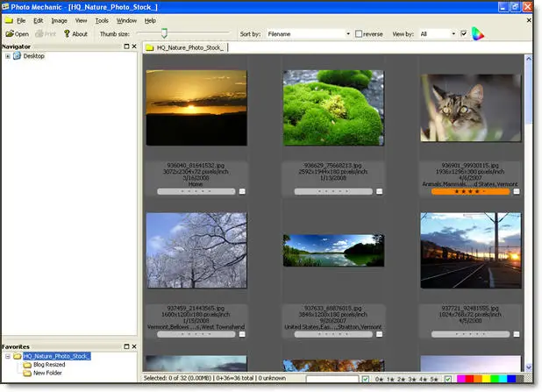
Task: Enable the reverse sort checkbox
Action: pos(359,34)
